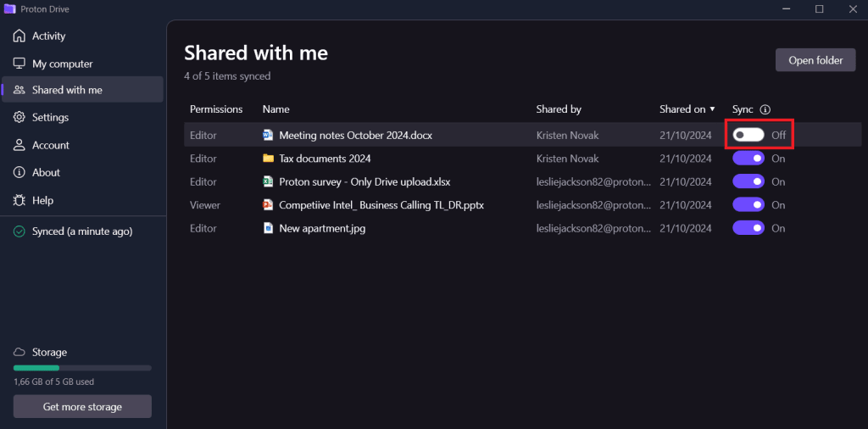Image resolution: width=868 pixels, height=429 pixels.
Task: Click the Account person icon
Action: coord(19,145)
